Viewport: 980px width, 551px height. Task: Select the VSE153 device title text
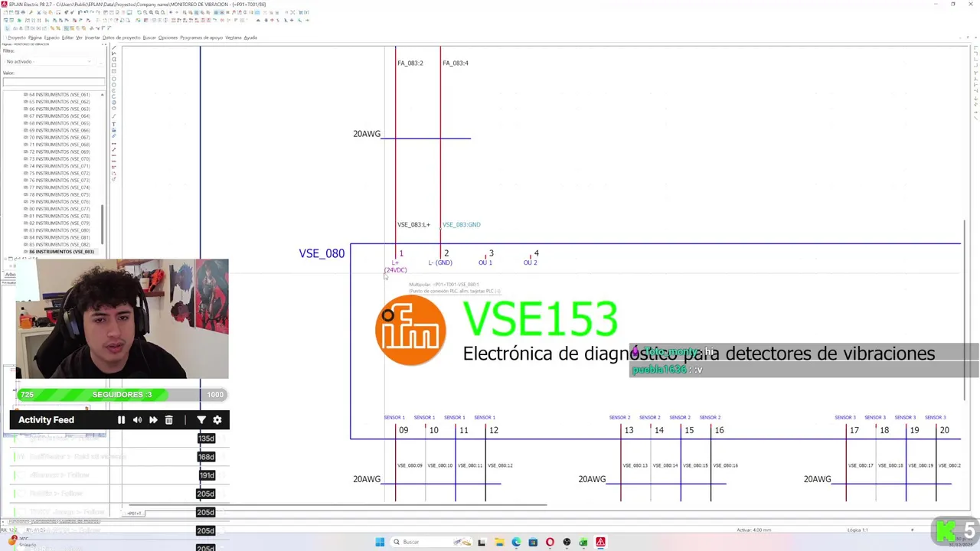tap(540, 319)
